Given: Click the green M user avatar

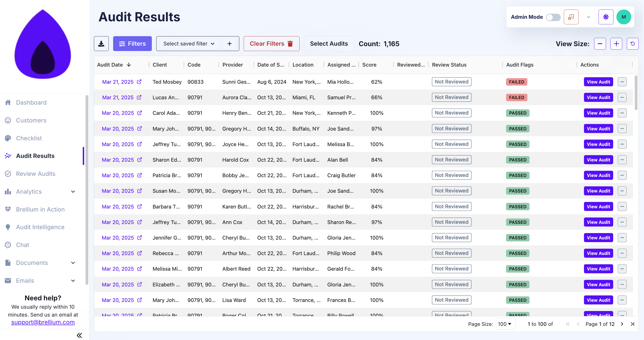Looking at the screenshot, I should (624, 17).
